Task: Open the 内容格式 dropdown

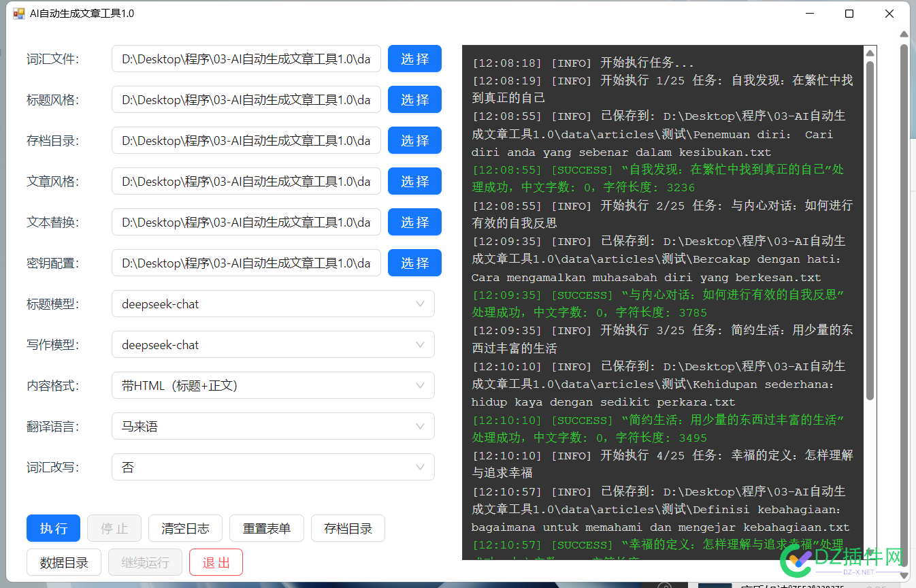Action: (x=273, y=385)
